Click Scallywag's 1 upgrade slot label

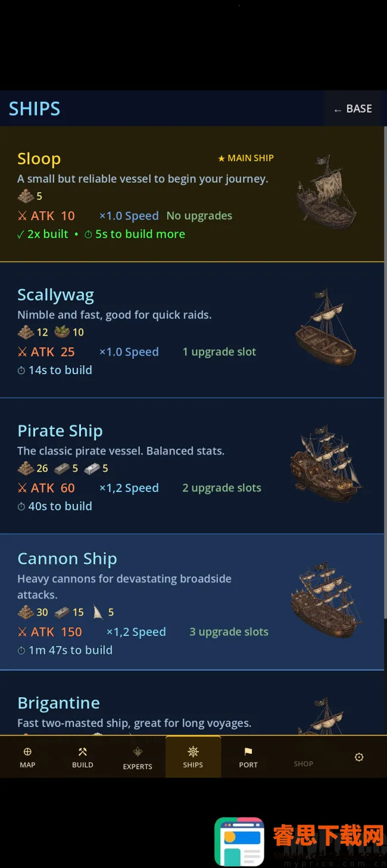click(219, 352)
